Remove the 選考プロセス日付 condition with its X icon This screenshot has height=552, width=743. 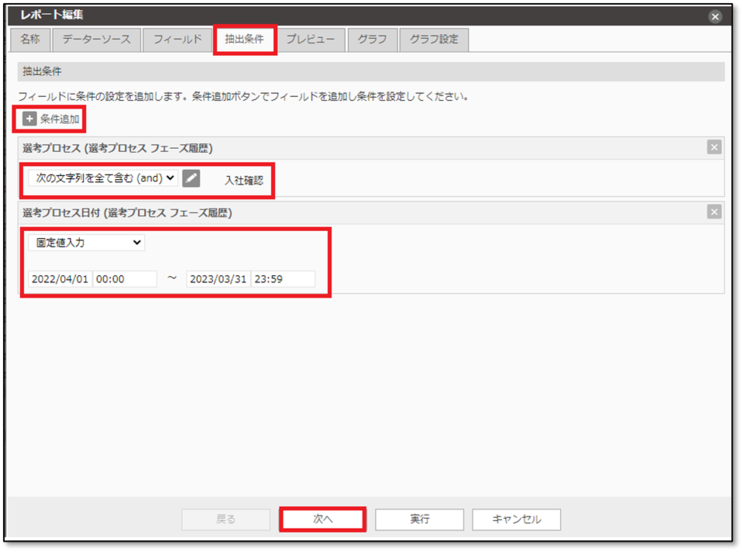coord(714,211)
